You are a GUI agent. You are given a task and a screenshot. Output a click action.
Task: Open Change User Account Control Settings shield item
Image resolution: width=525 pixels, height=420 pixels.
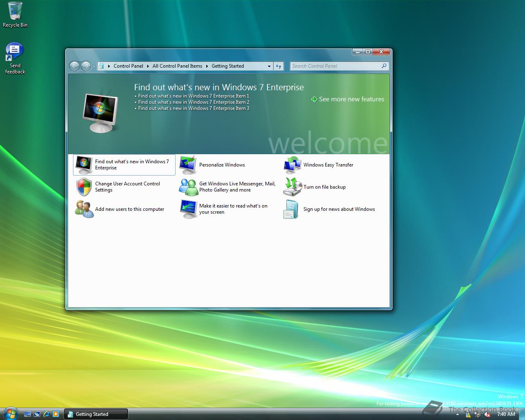tap(124, 187)
